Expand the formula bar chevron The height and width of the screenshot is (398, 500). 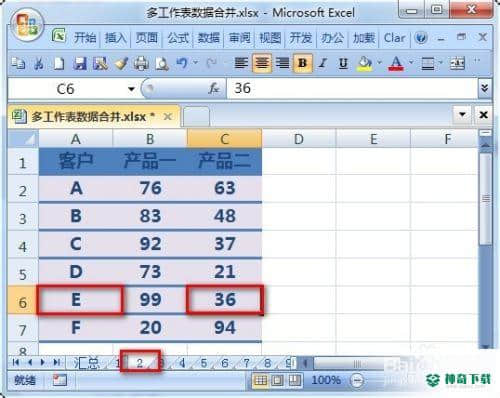[x=484, y=88]
